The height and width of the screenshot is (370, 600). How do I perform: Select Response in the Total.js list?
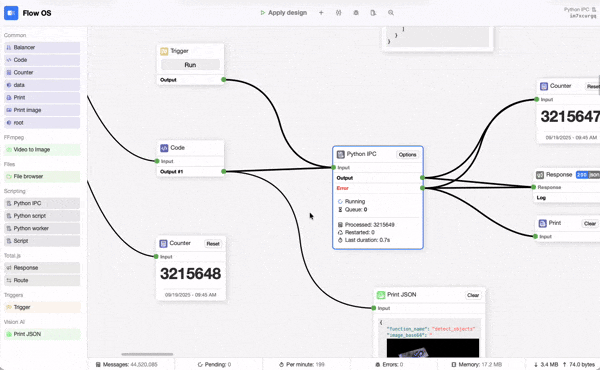coord(42,268)
